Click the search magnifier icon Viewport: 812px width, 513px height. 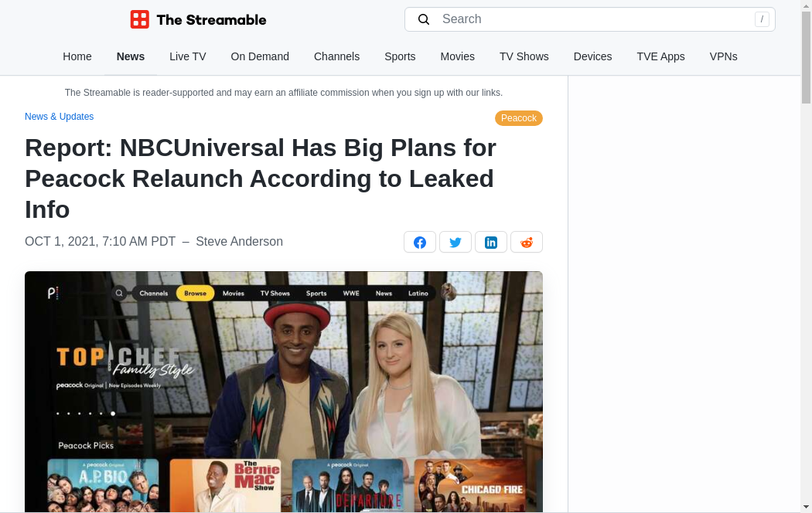424,19
